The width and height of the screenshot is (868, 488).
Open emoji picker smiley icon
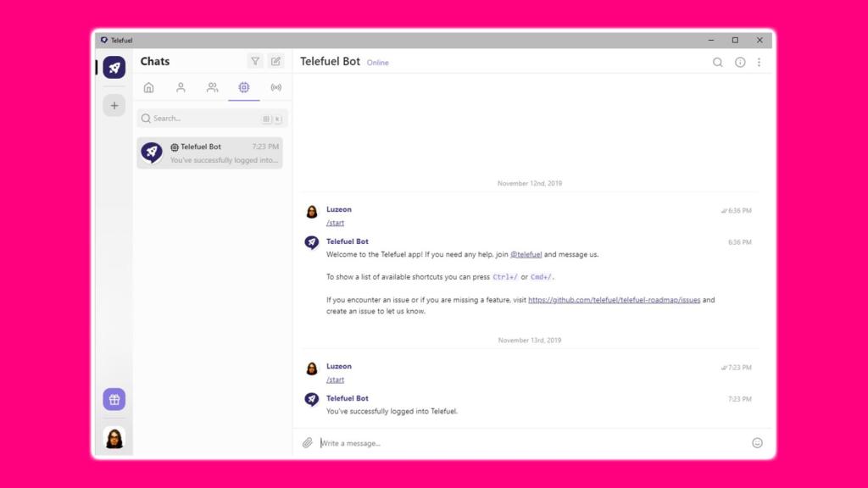pyautogui.click(x=757, y=443)
